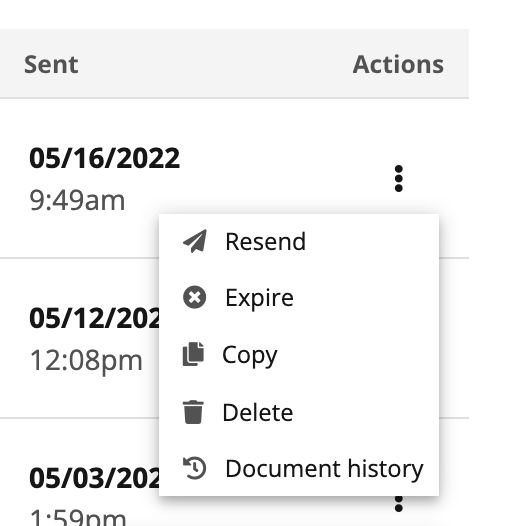The width and height of the screenshot is (510, 526).
Task: Click the duplicate pages Copy icon
Action: [x=193, y=354]
